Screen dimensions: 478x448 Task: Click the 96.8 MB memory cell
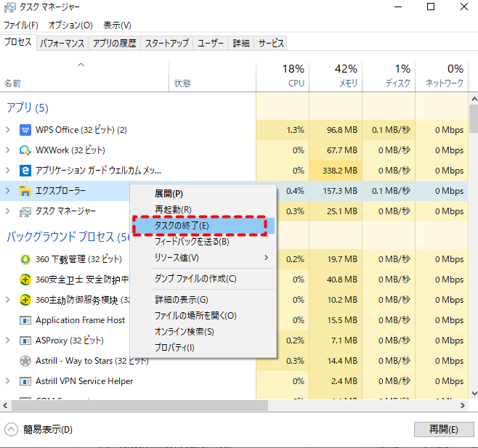(x=336, y=130)
